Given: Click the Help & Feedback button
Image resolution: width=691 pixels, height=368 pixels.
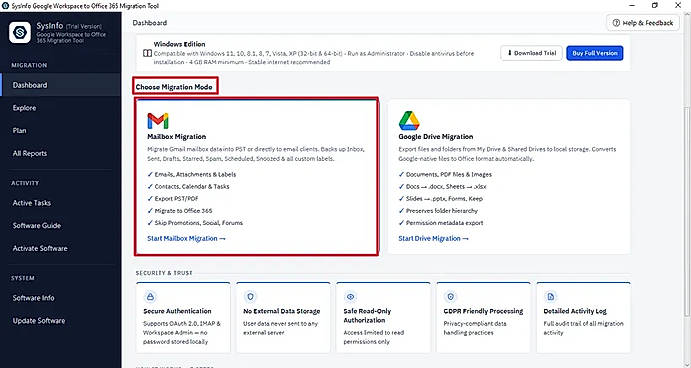Looking at the screenshot, I should click(643, 22).
